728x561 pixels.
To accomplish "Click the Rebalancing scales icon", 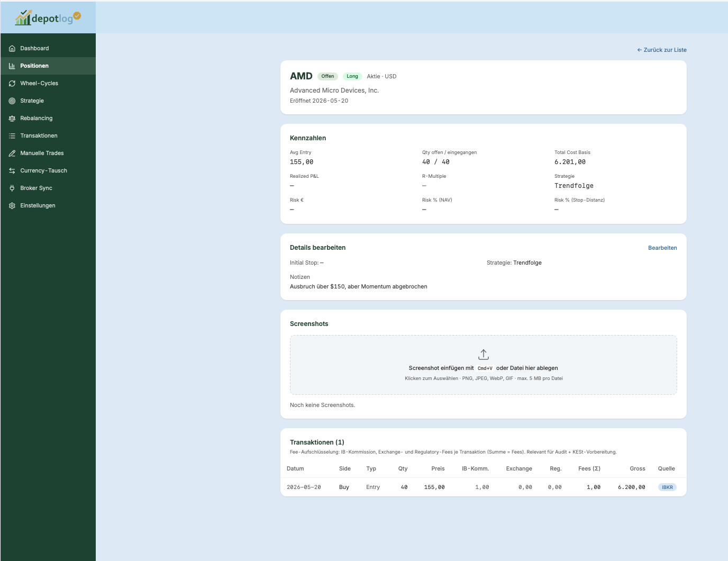I will point(12,119).
